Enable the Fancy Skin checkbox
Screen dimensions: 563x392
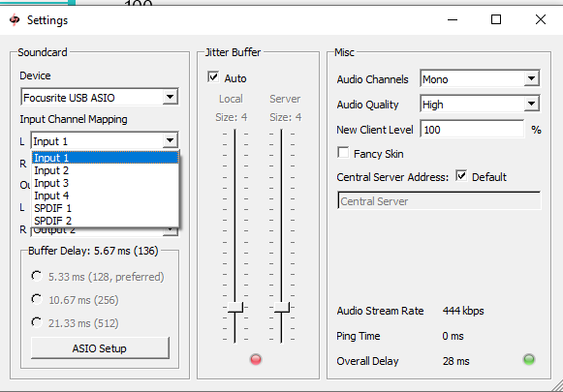point(343,152)
